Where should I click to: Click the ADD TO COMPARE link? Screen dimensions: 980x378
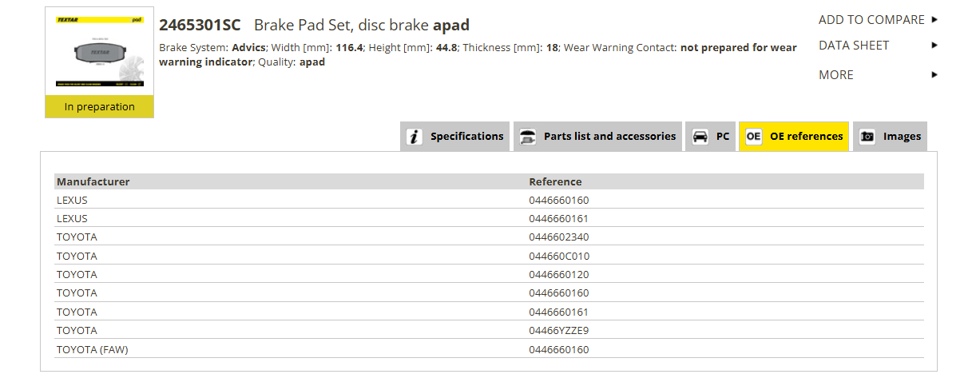871,19
